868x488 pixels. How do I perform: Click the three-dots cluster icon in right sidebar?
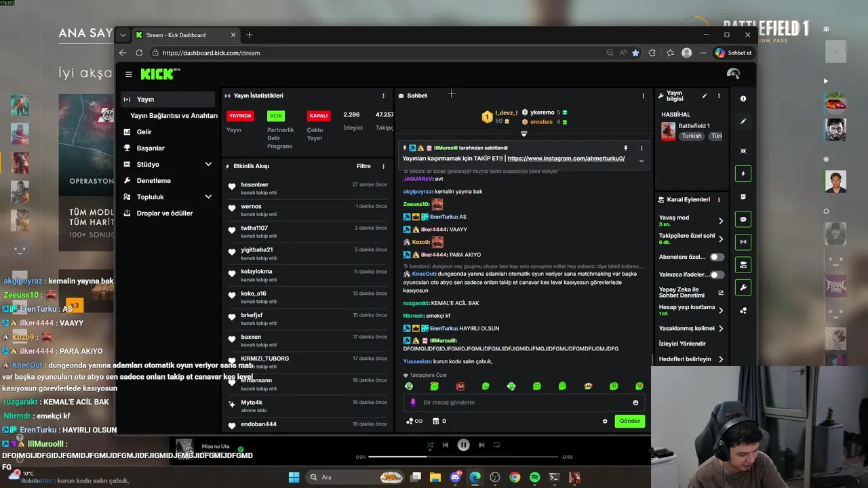click(743, 310)
